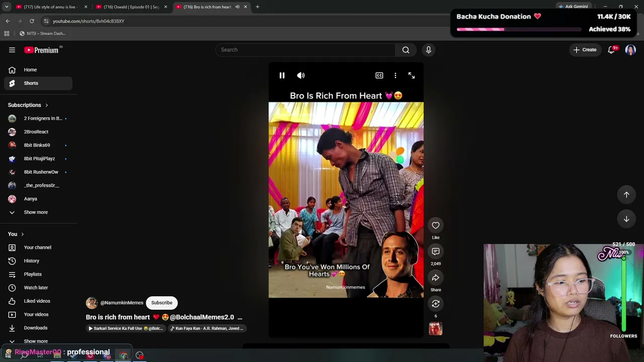Screen dimensions: 644x362
Task: Skip to the next Short
Action: [x=626, y=219]
